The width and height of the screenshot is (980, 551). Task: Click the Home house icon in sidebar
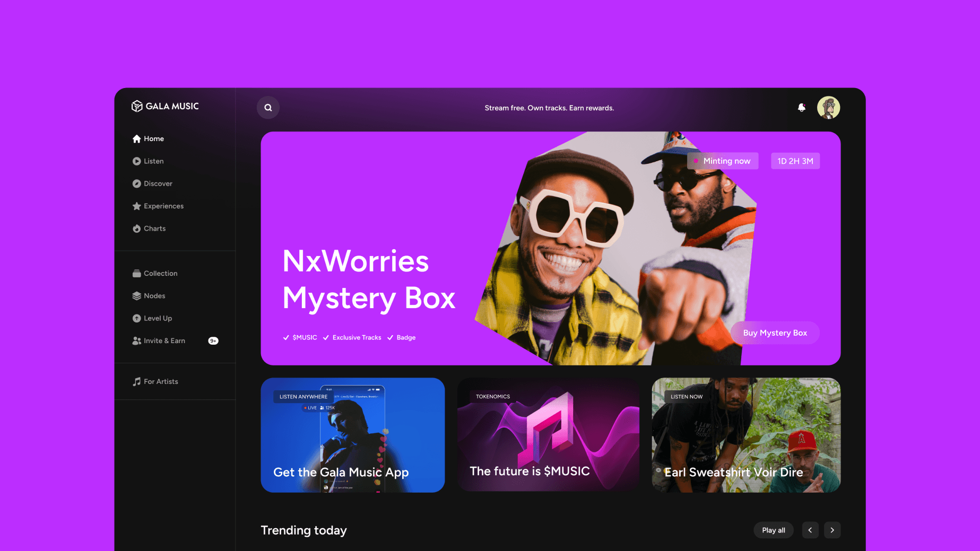[x=137, y=139]
